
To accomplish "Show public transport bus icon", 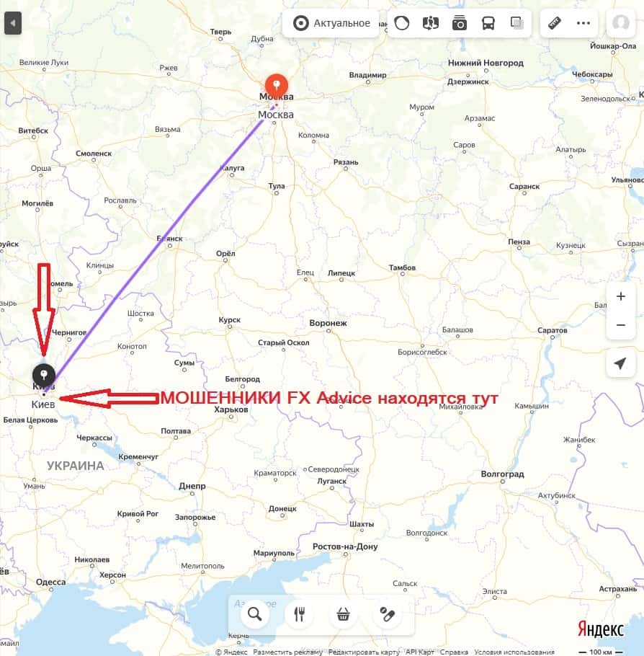I will pyautogui.click(x=488, y=23).
